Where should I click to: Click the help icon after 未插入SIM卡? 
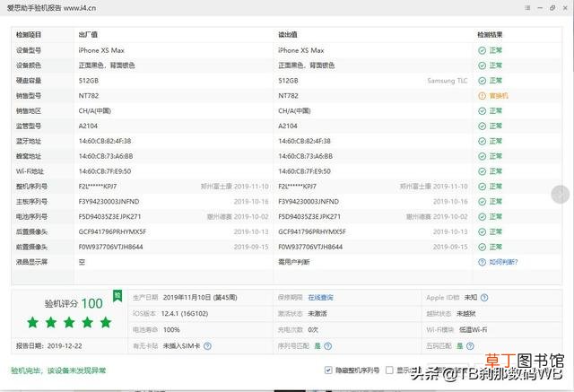pyautogui.click(x=207, y=346)
